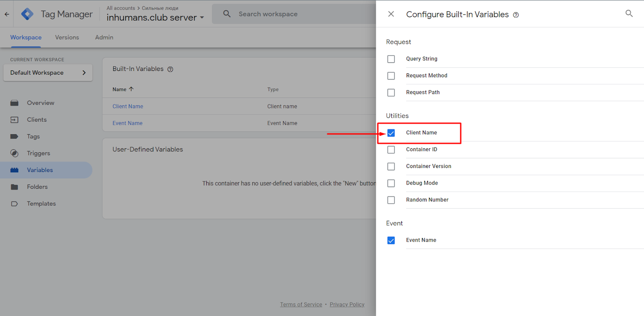The image size is (644, 316).
Task: Sort by Name column arrow
Action: point(131,89)
